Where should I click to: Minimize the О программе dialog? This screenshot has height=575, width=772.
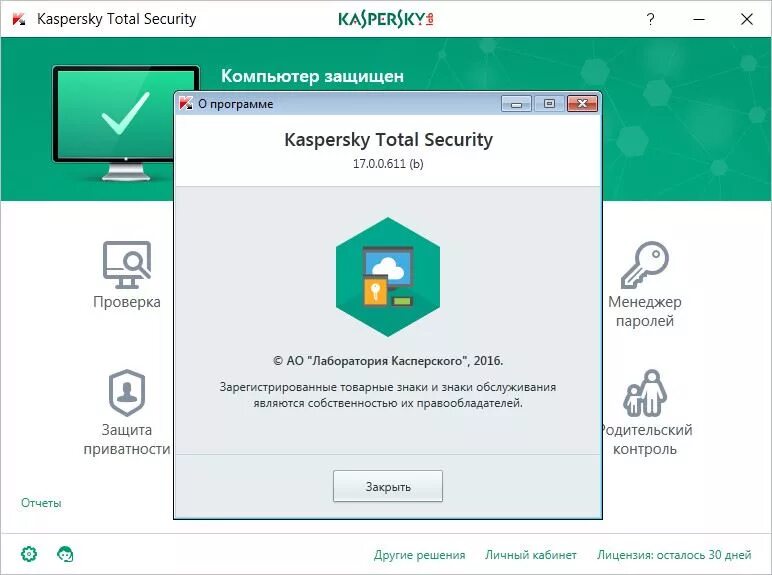[516, 103]
